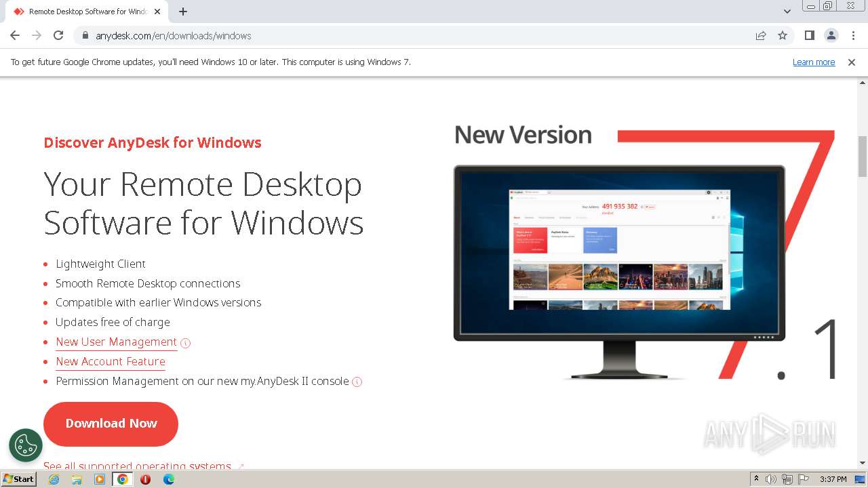Dismiss the Chrome update notification bar
868x488 pixels.
852,62
